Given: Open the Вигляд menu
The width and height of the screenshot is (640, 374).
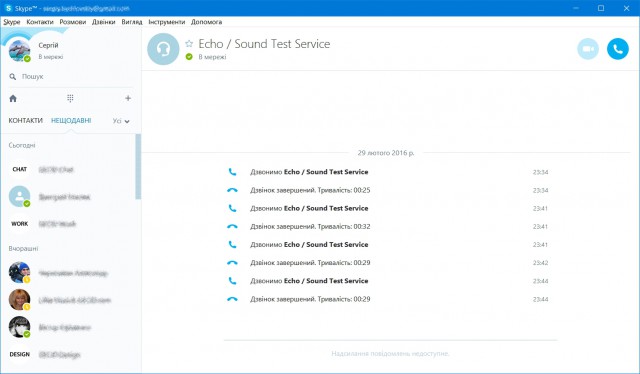Looking at the screenshot, I should tap(132, 22).
